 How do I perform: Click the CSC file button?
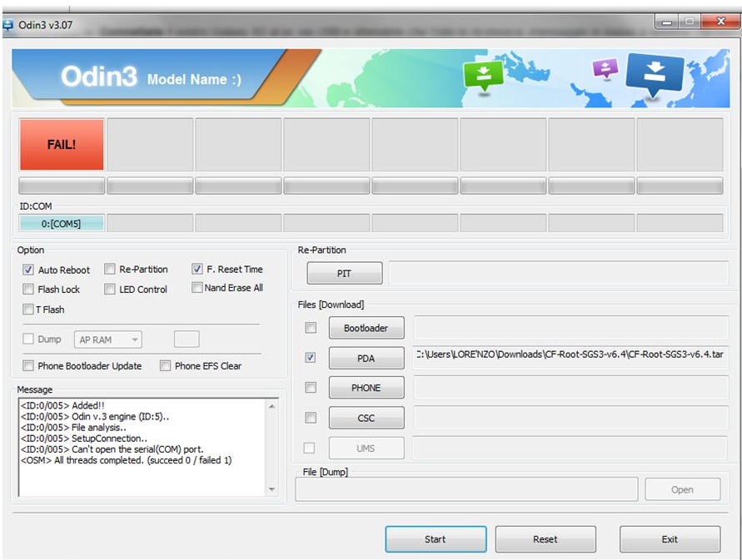coord(366,418)
